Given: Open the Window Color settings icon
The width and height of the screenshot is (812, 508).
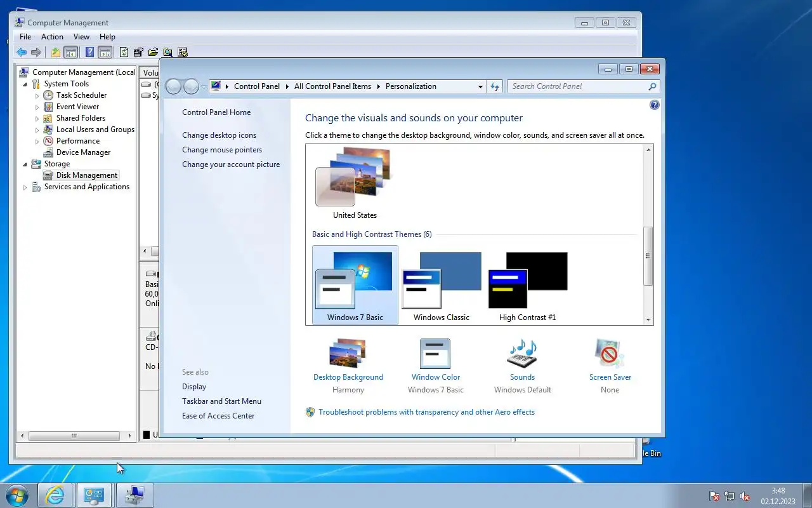Looking at the screenshot, I should [x=435, y=353].
